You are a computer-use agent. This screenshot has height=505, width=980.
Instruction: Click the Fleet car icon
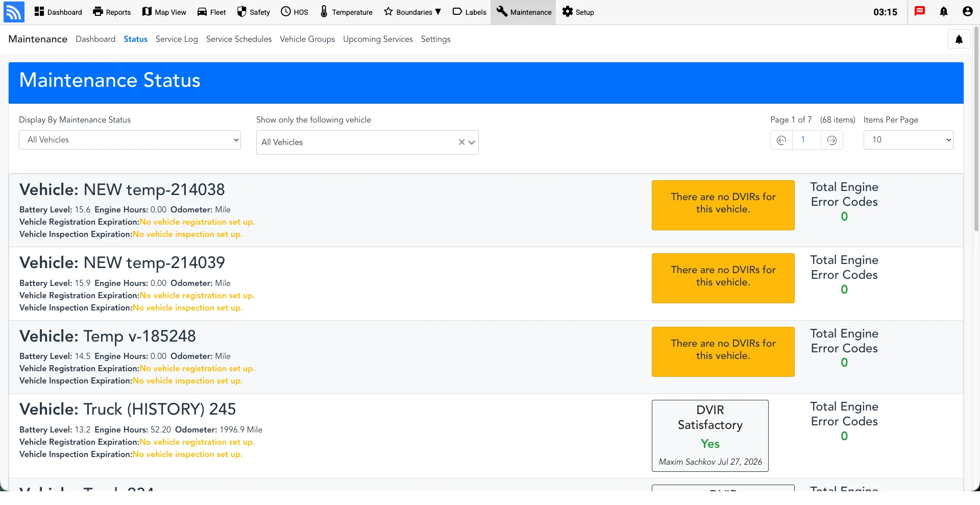coord(202,12)
